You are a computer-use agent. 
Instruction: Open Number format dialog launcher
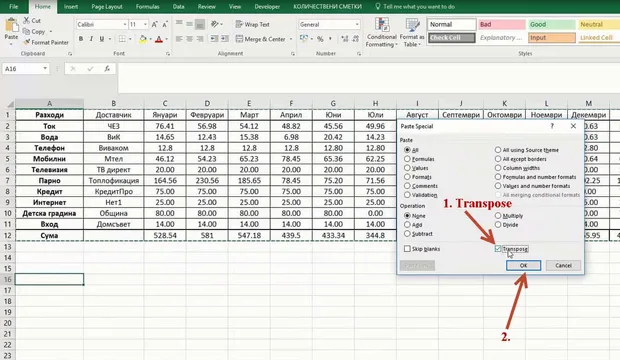point(359,53)
